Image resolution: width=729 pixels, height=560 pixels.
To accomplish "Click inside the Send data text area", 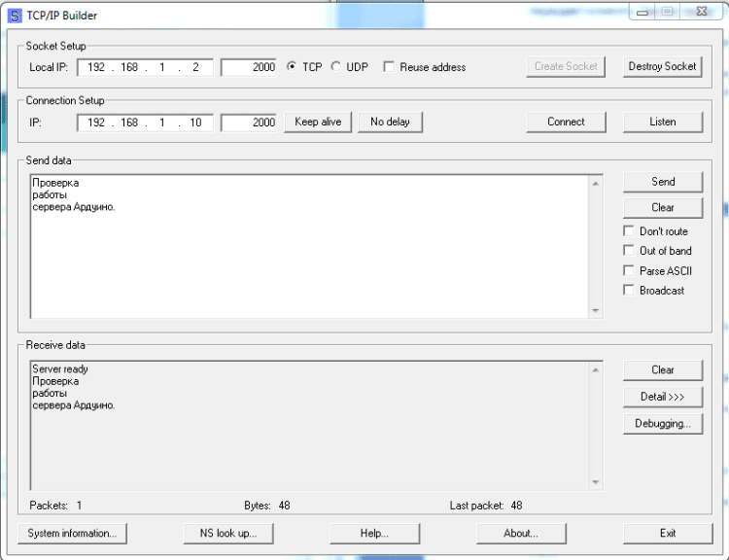I will point(309,247).
